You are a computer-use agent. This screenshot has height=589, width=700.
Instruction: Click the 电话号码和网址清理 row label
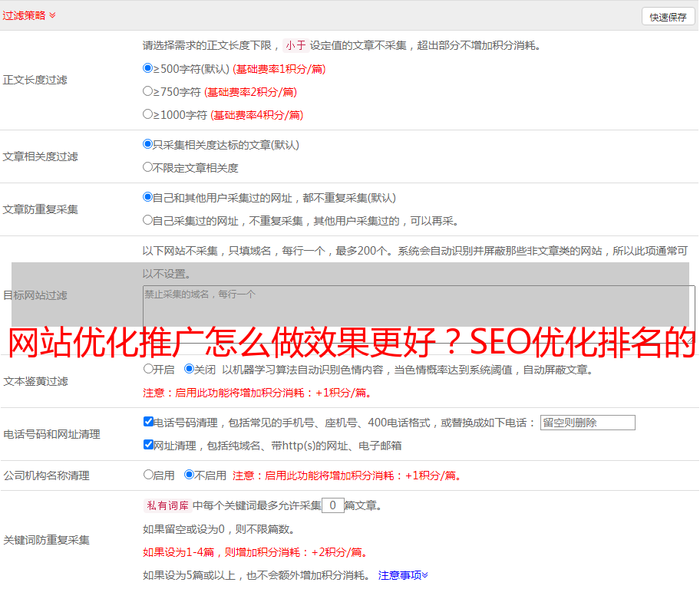51,434
